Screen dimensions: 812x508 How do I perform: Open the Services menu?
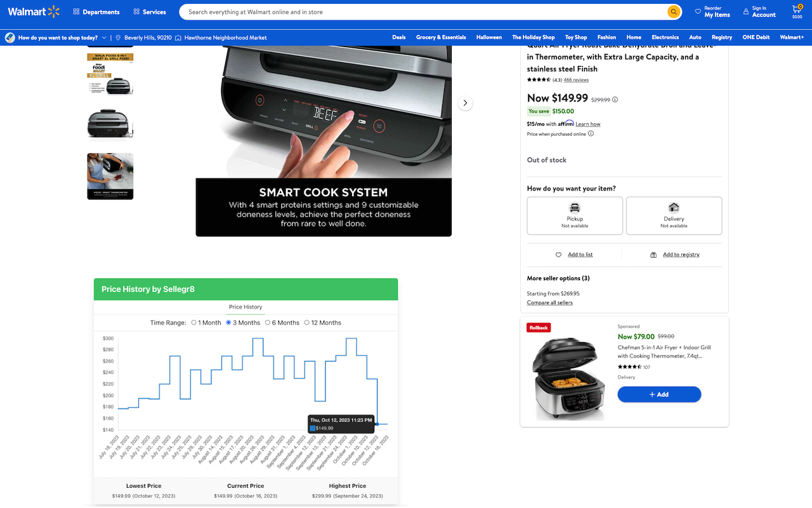(150, 12)
